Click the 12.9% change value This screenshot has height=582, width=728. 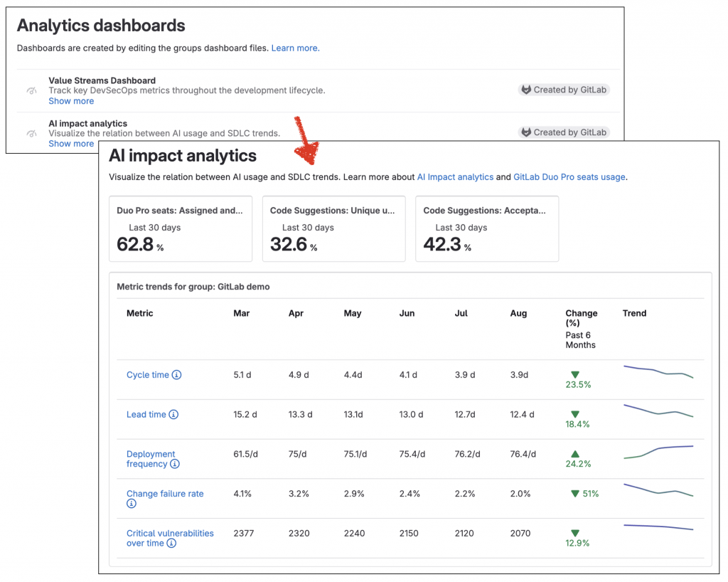(x=577, y=543)
